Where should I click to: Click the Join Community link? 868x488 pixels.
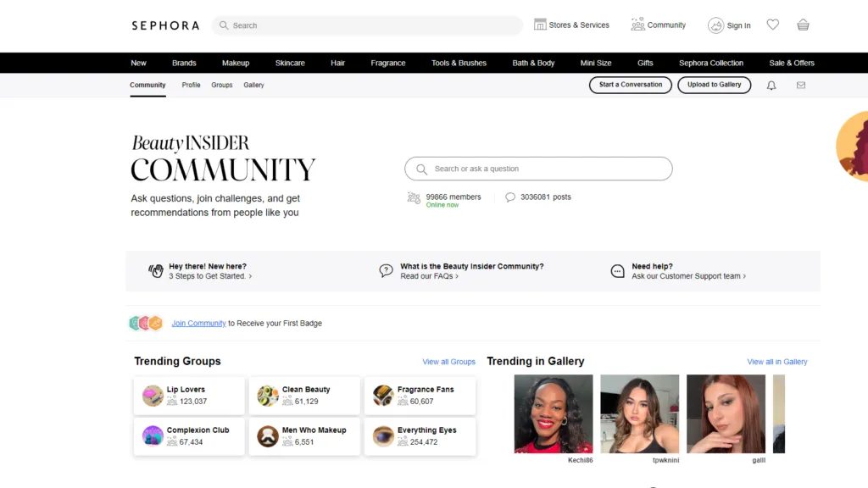point(198,324)
